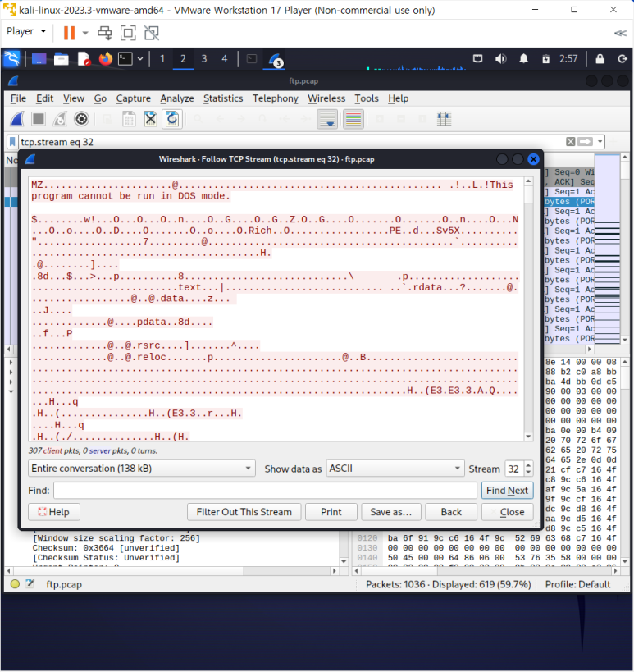The height and width of the screenshot is (672, 634).
Task: Open the View menu
Action: pyautogui.click(x=74, y=98)
